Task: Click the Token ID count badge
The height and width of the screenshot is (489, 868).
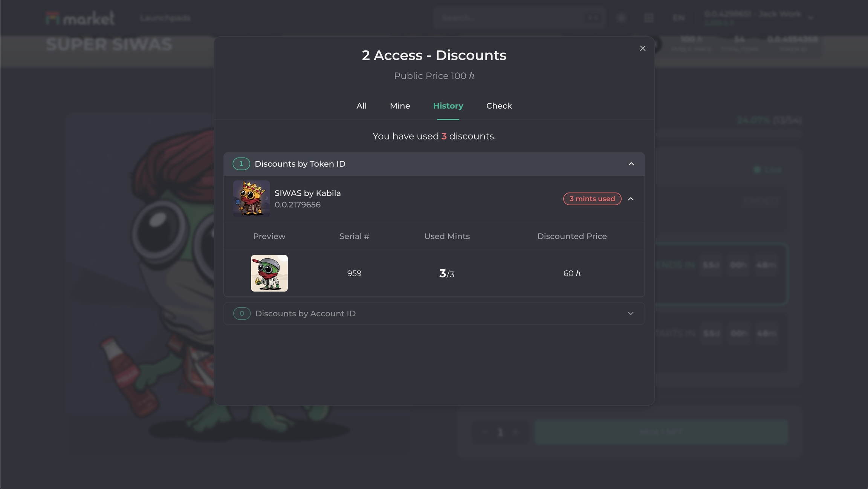Action: point(241,164)
